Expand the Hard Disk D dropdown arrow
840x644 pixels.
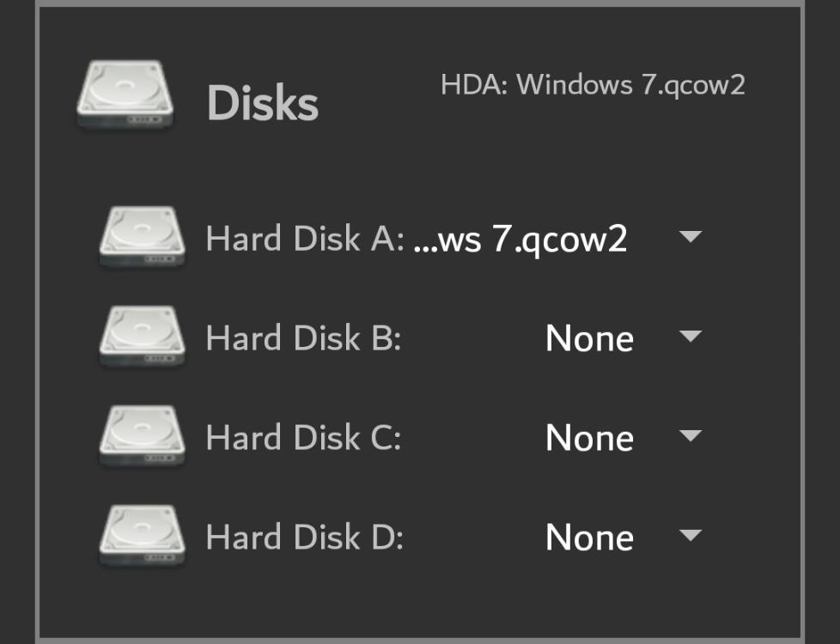click(x=690, y=535)
